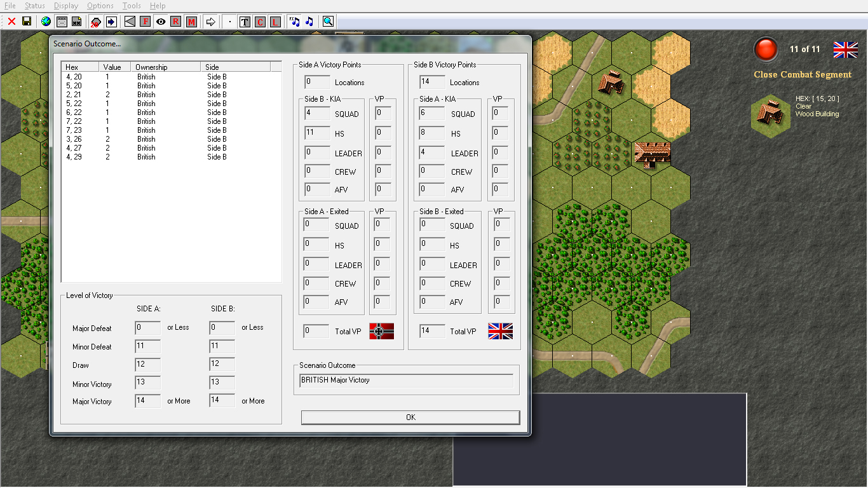Click the Hex column header
This screenshot has height=488, width=868.
click(x=80, y=67)
